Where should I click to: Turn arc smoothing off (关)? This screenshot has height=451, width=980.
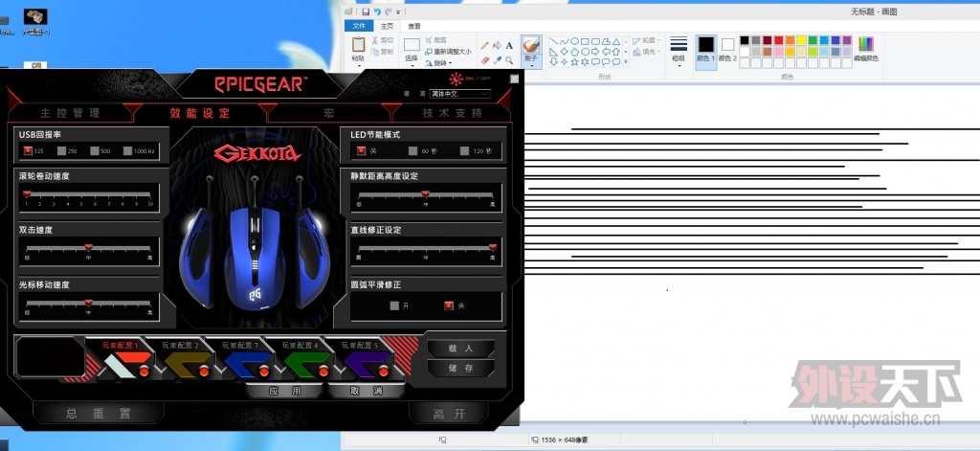coord(448,305)
